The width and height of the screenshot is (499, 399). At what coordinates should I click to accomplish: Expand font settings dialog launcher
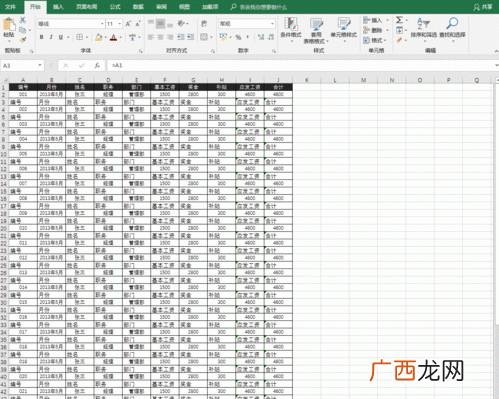coord(141,51)
